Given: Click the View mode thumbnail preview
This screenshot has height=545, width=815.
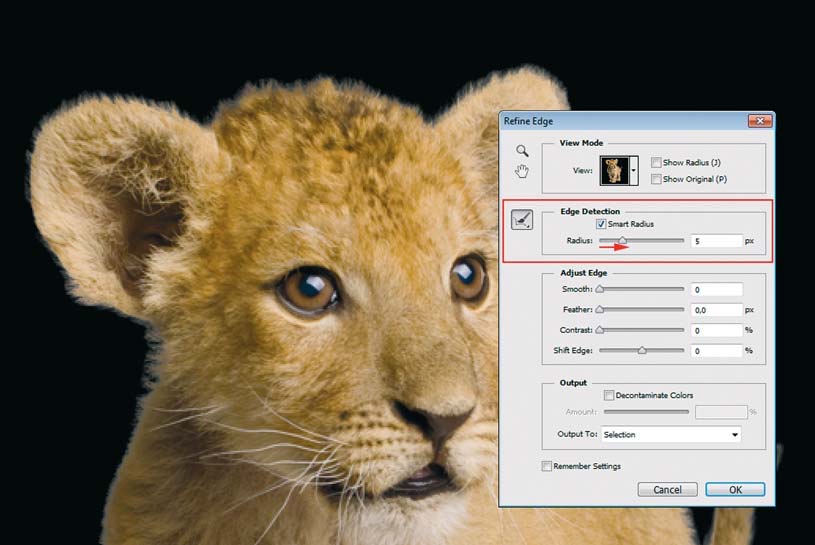Looking at the screenshot, I should coord(613,171).
